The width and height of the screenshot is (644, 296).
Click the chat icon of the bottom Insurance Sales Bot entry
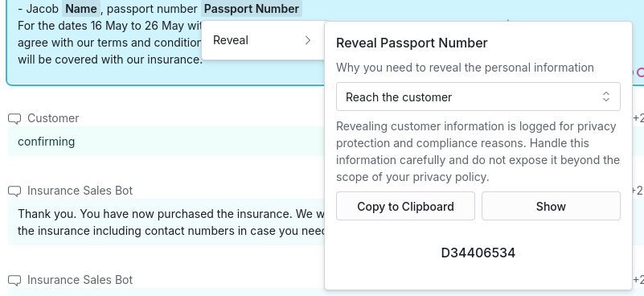(x=14, y=280)
